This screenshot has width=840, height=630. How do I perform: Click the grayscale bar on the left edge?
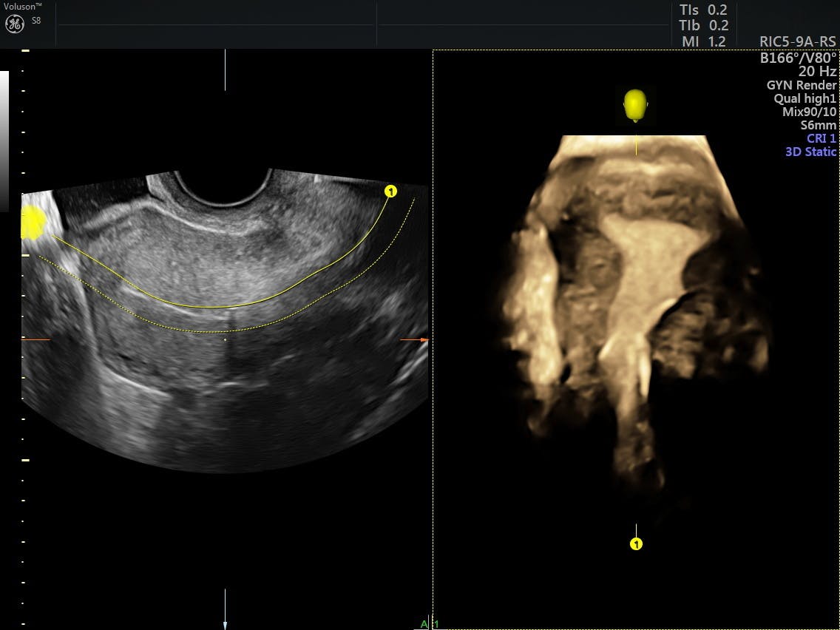coord(4,140)
